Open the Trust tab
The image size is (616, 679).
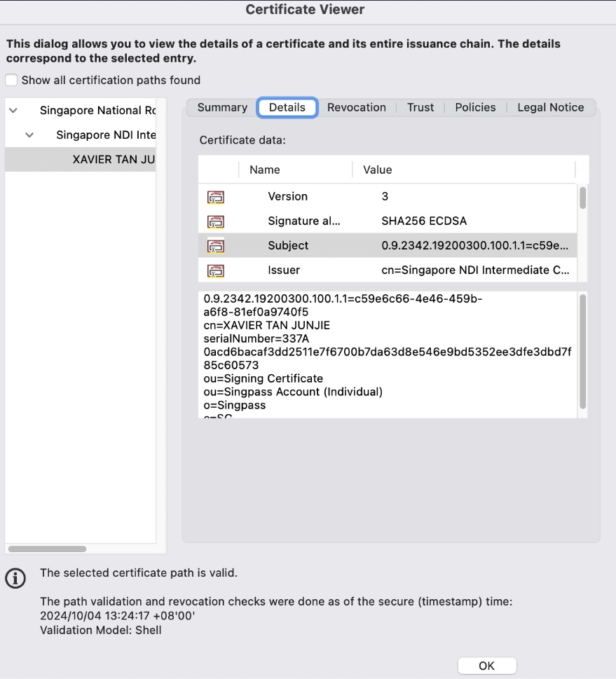pyautogui.click(x=420, y=107)
